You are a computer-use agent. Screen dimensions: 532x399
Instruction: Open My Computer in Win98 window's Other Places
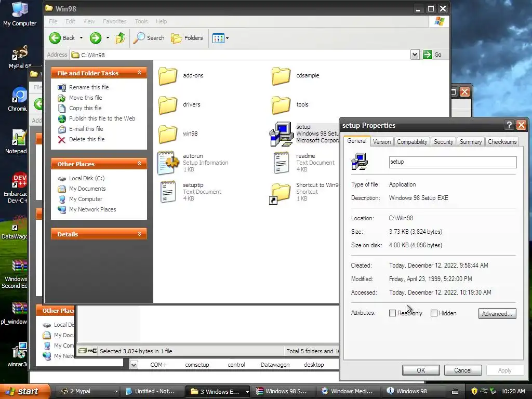point(86,199)
